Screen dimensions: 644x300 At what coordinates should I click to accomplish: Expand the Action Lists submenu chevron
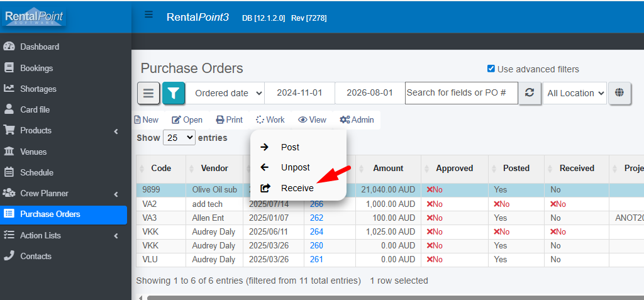116,236
